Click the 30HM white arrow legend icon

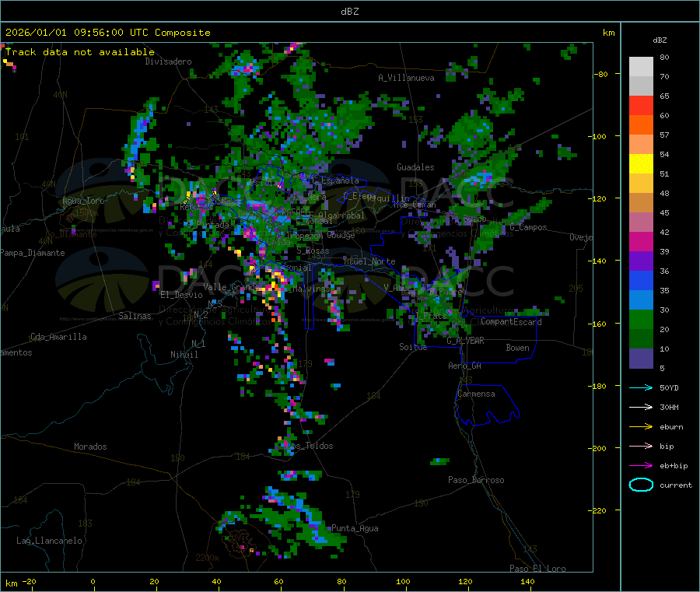(x=641, y=407)
